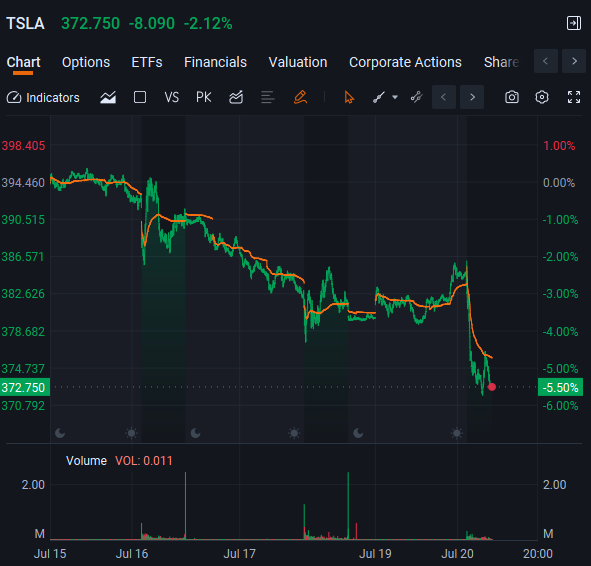Screen dimensions: 591x566
Task: Take a chart snapshot with camera icon
Action: [x=511, y=97]
